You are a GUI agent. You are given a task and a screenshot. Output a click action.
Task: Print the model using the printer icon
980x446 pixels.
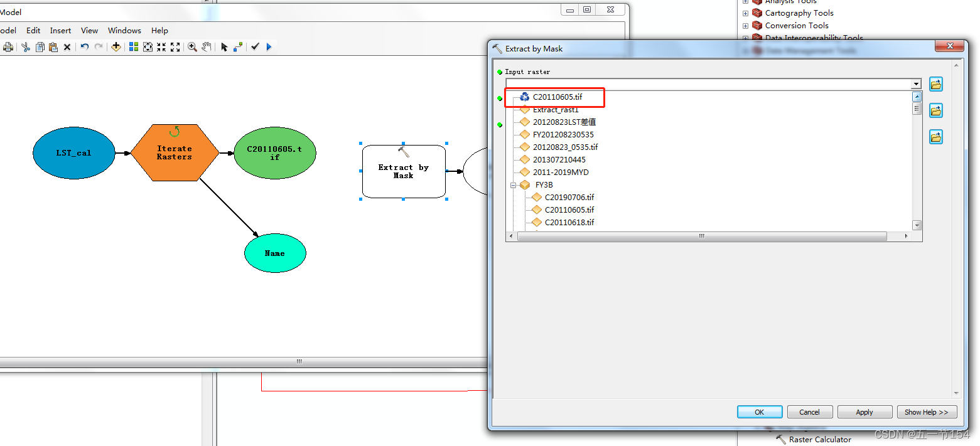click(x=8, y=47)
